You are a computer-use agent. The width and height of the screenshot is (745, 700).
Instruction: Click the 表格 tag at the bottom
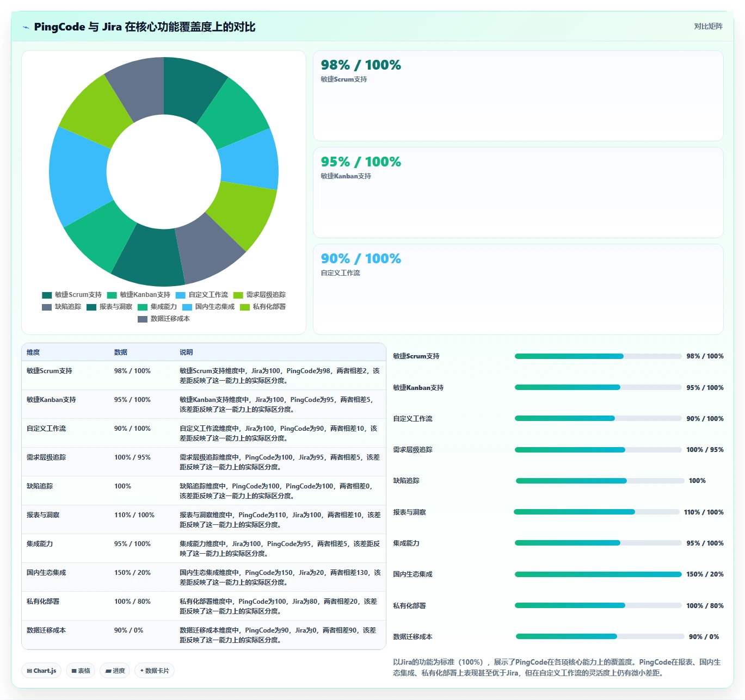click(x=81, y=671)
